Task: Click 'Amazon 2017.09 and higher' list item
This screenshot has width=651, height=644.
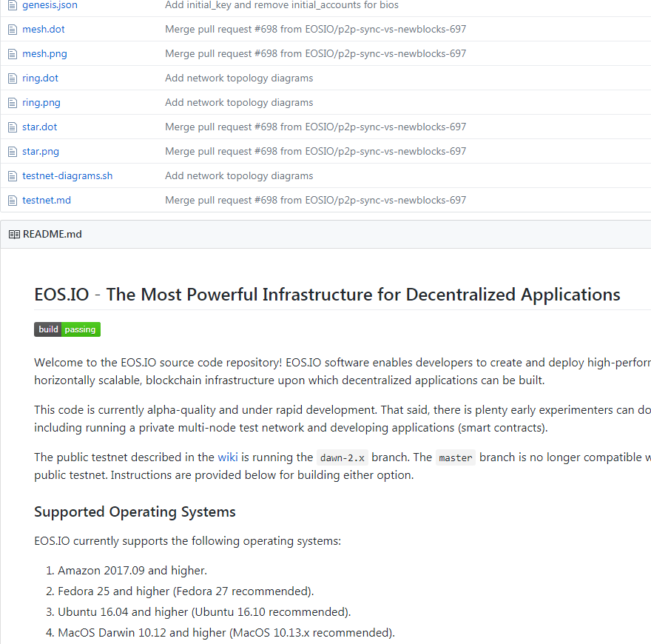Action: point(132,571)
